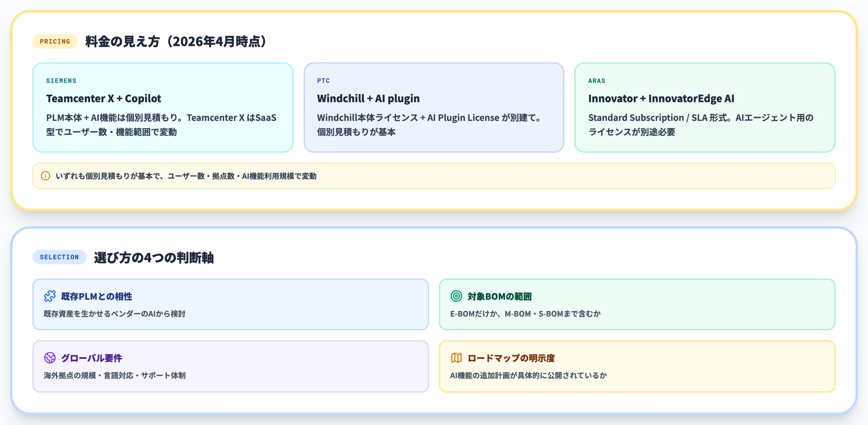868x425 pixels.
Task: Click the グローバル要件 title
Action: click(91, 358)
